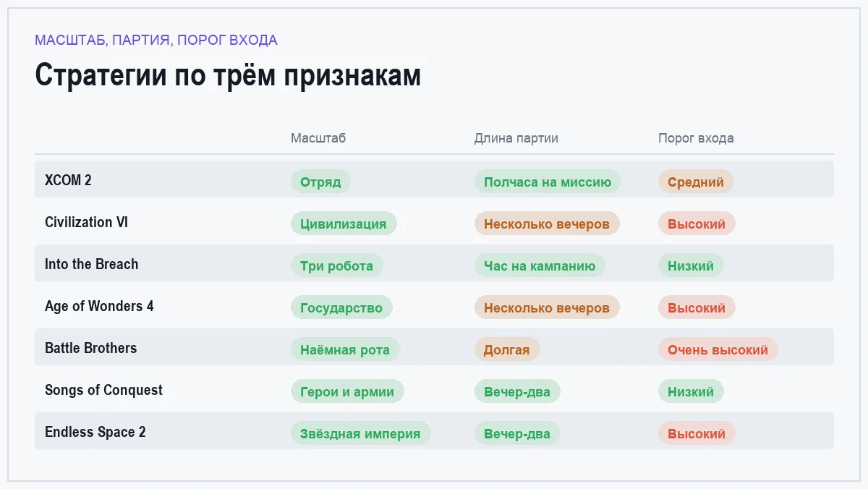Click "Несколько вечеров" in Age of Wonders 4 row
This screenshot has width=868, height=489.
pos(547,307)
